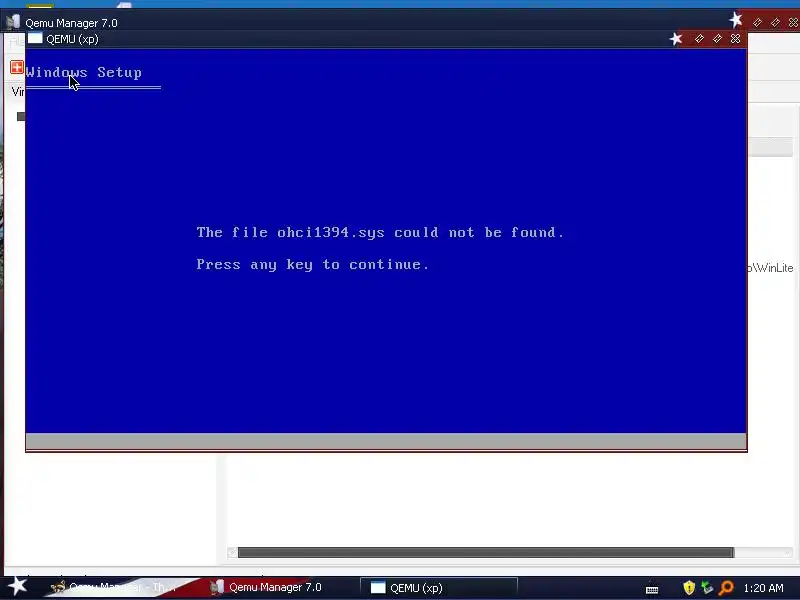
Task: Click the keyboard icon in system tray
Action: (652, 589)
